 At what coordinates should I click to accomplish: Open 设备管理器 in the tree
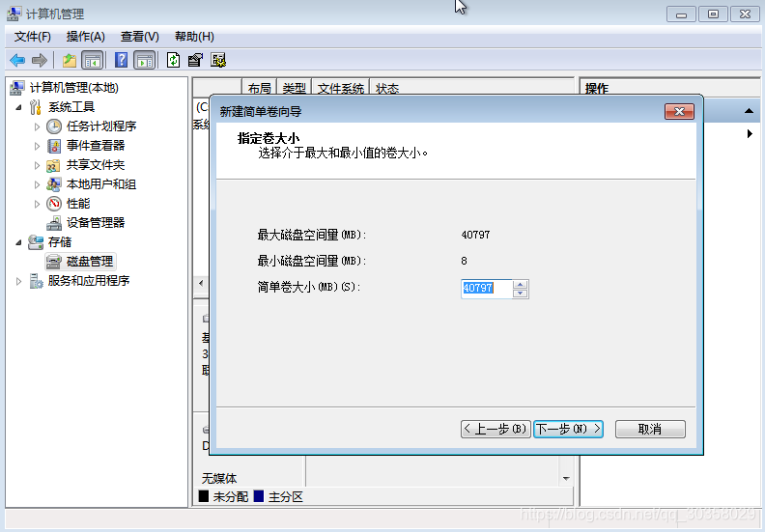coord(96,223)
